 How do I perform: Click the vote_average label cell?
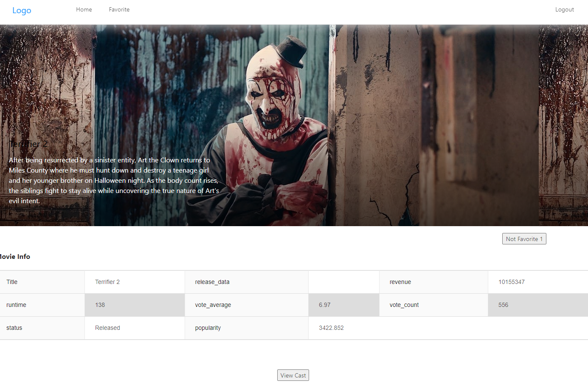click(247, 305)
